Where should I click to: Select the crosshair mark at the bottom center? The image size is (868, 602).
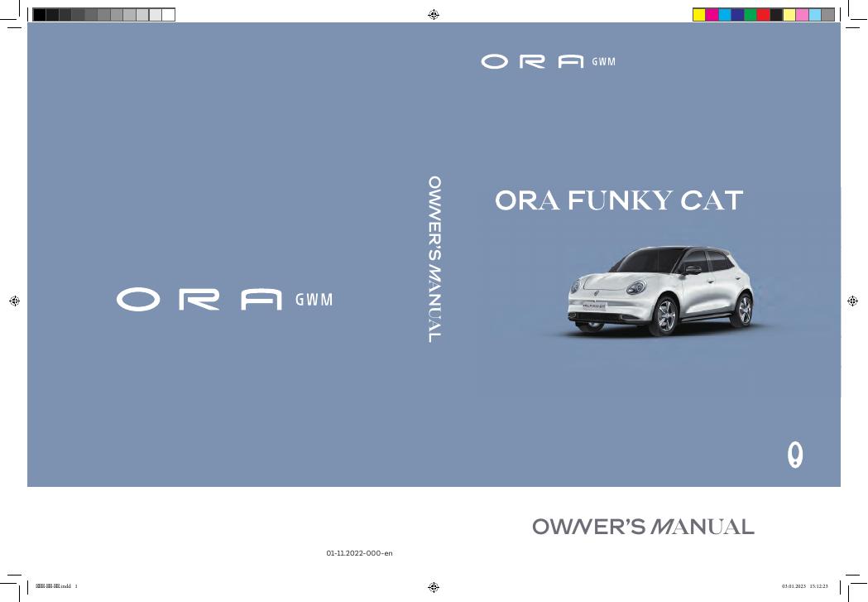pos(434,589)
